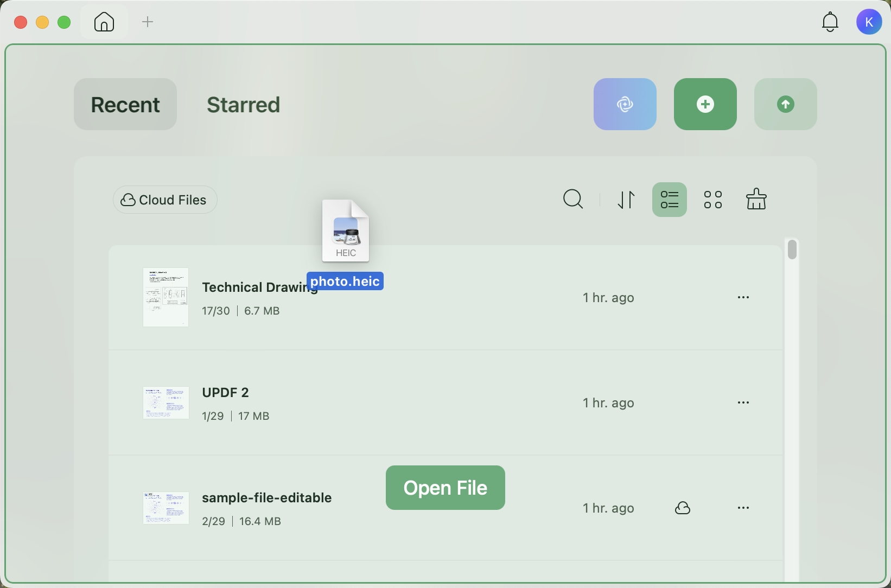The image size is (891, 588).
Task: Click the UPDF 2 file name
Action: [225, 392]
